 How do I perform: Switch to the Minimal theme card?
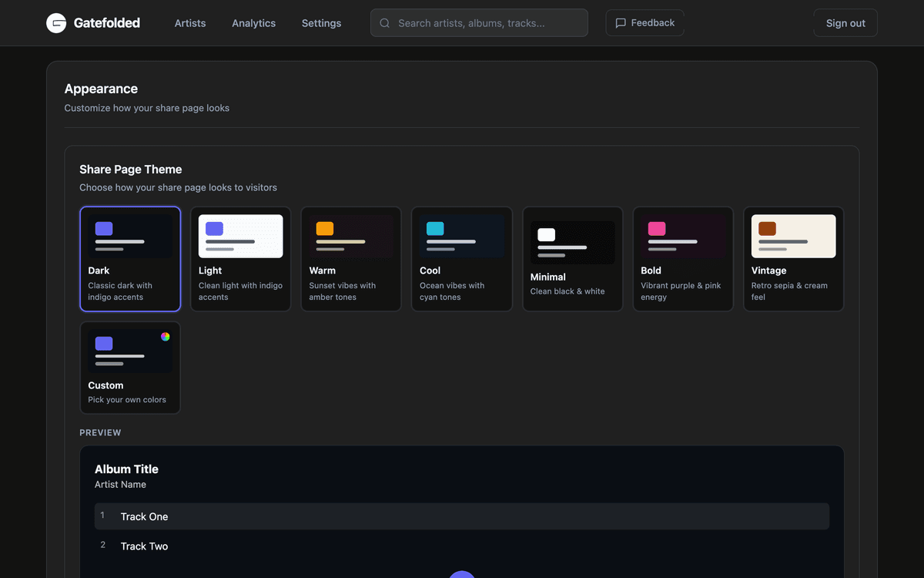(572, 259)
